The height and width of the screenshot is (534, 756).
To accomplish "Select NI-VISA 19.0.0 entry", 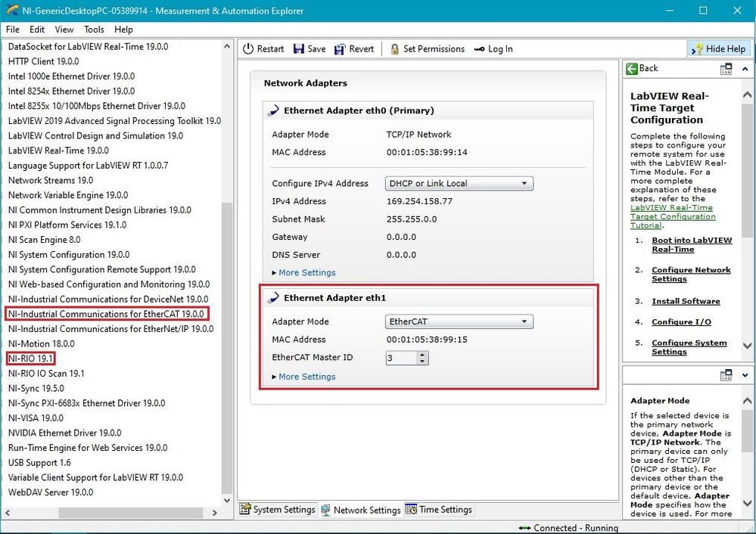I will point(36,418).
